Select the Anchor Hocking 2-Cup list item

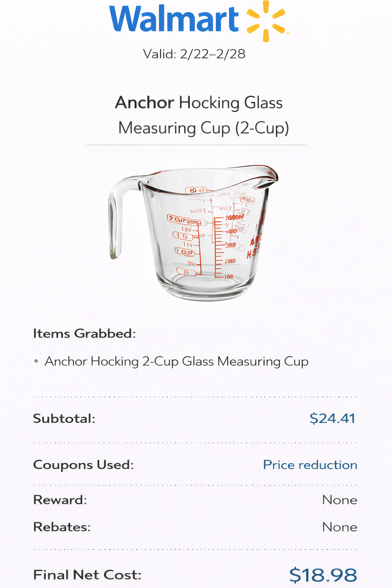click(x=176, y=361)
